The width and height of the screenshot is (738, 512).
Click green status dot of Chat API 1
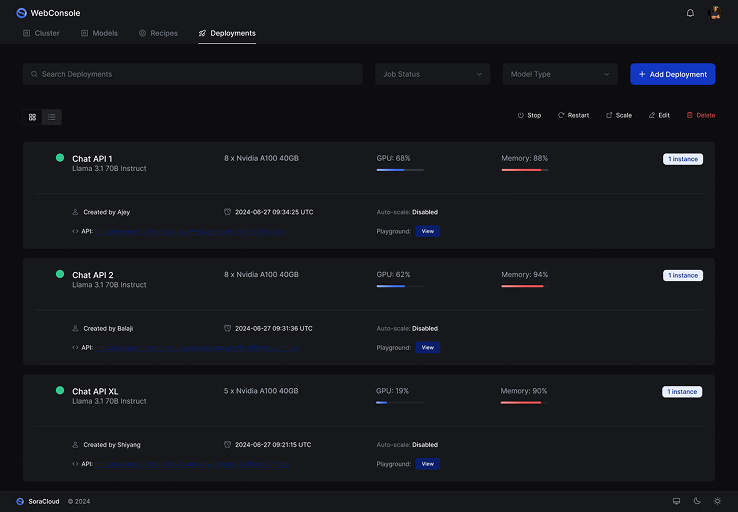(60, 158)
